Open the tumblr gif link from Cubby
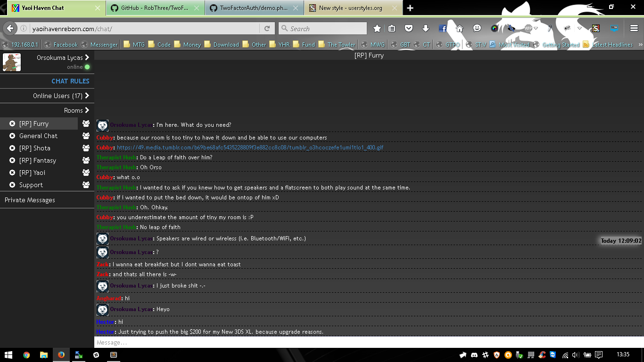 pos(250,148)
